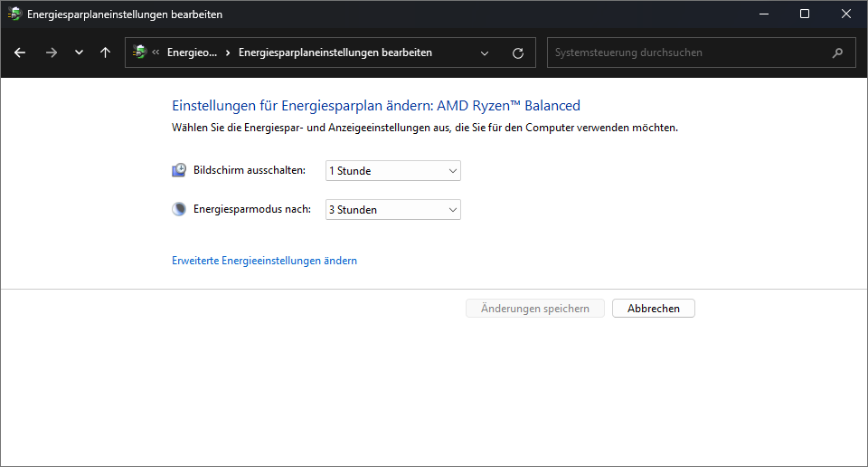Expand the chevron after Energieo... breadcrumb
This screenshot has width=868, height=467.
click(228, 52)
